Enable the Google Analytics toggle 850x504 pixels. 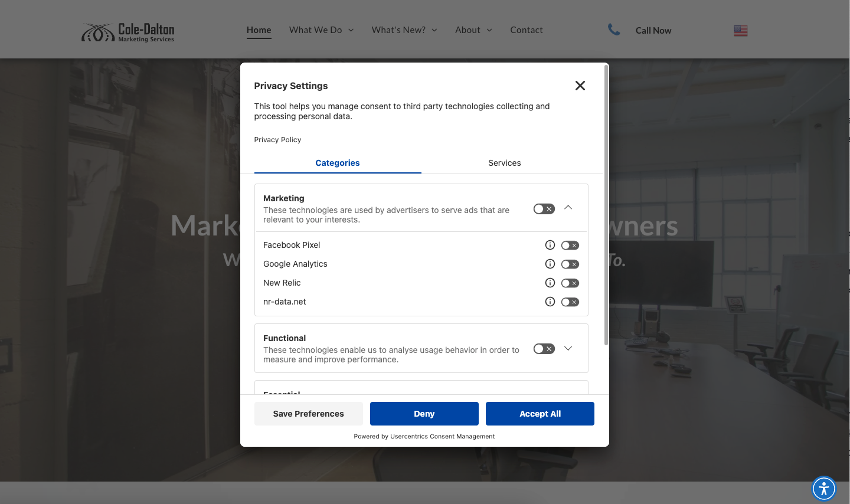(570, 264)
